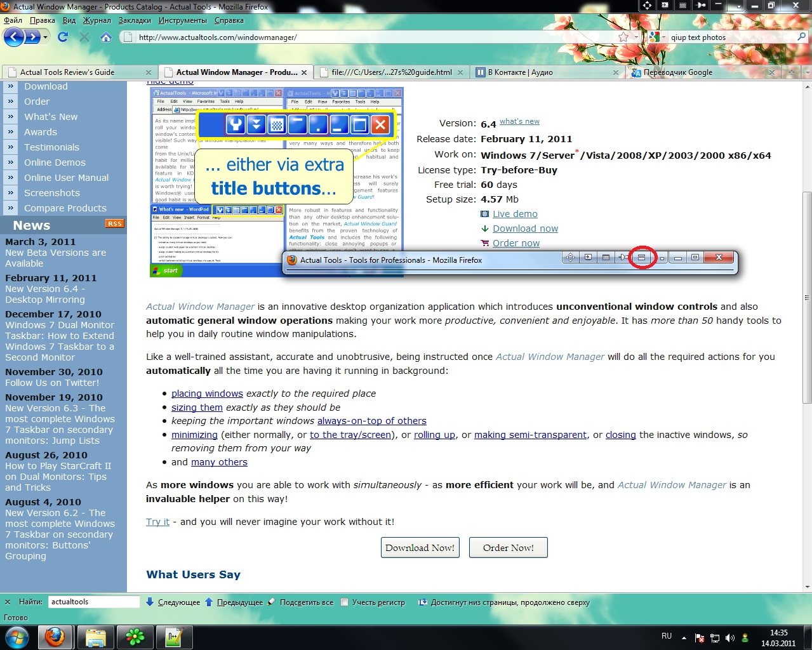This screenshot has height=650, width=812.
Task: Open the dropdown arrow beside the bookmark star
Action: pos(636,37)
